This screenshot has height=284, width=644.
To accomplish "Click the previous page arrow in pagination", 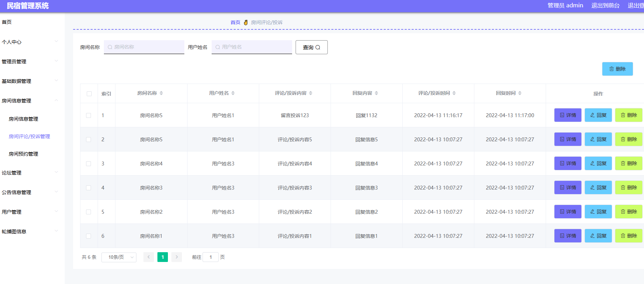I will coord(149,257).
